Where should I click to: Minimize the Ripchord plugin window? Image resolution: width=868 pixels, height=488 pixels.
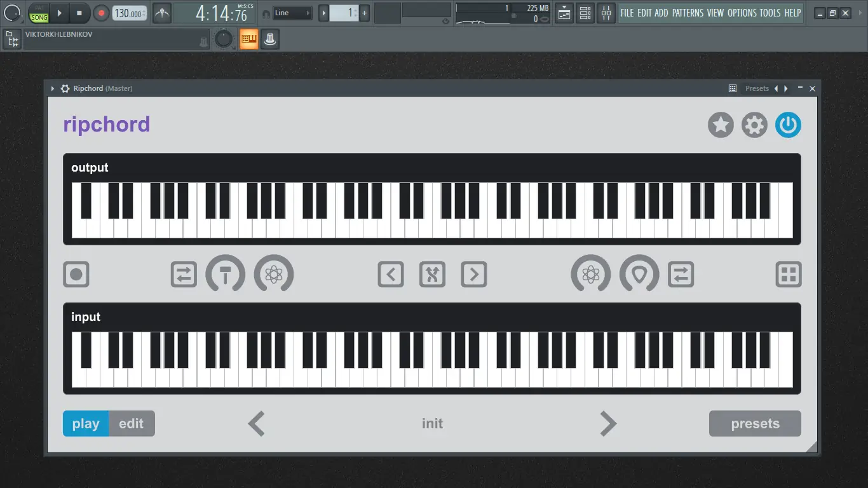[800, 88]
